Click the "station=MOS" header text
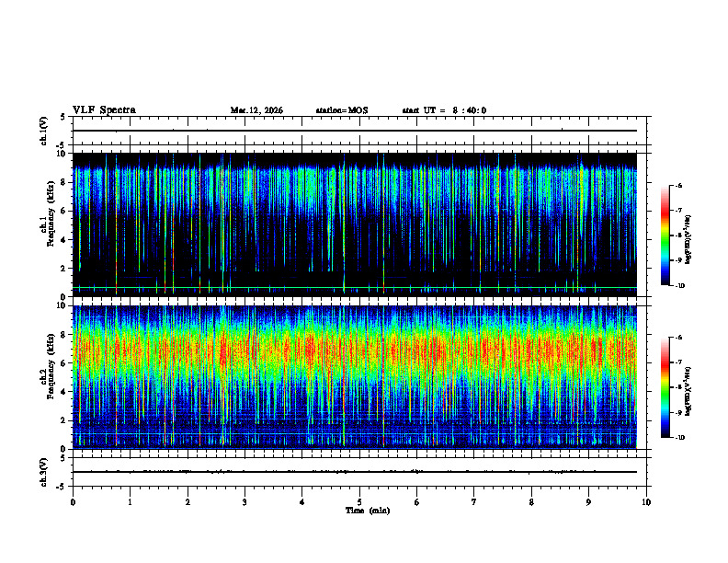 point(342,110)
